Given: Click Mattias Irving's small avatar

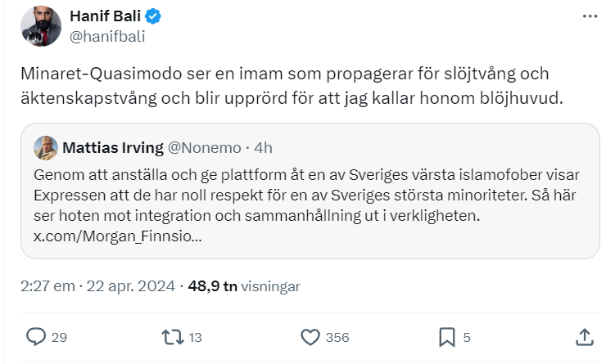Looking at the screenshot, I should (x=45, y=148).
